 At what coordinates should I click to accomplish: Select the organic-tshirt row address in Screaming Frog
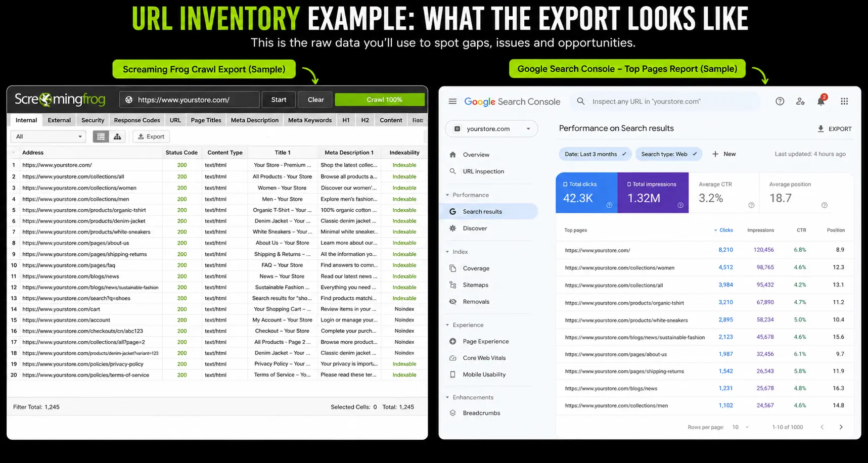(x=84, y=210)
